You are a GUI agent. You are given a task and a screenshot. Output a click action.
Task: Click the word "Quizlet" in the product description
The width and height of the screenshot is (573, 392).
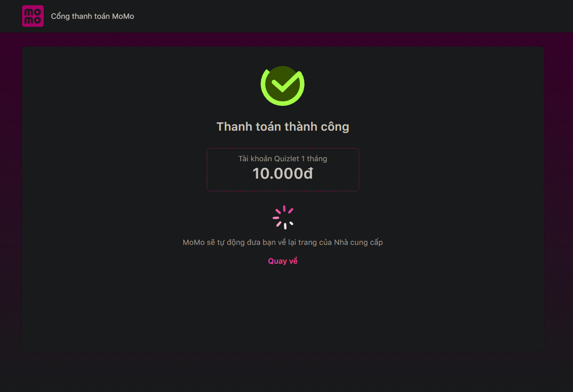[x=286, y=159]
